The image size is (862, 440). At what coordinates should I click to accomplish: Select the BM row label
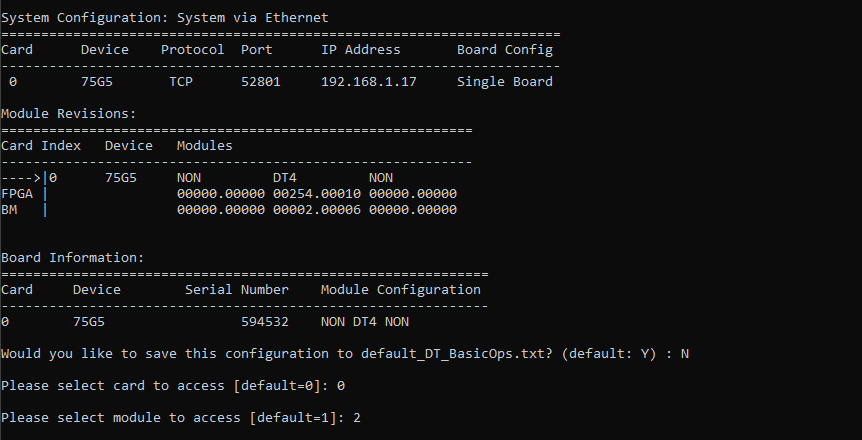[9, 210]
